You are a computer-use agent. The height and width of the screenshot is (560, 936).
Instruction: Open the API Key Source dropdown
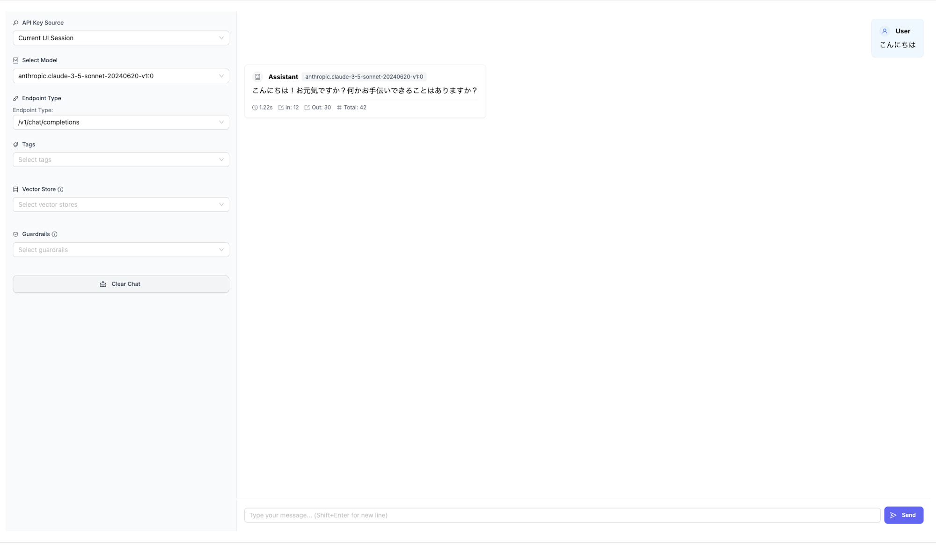click(121, 38)
